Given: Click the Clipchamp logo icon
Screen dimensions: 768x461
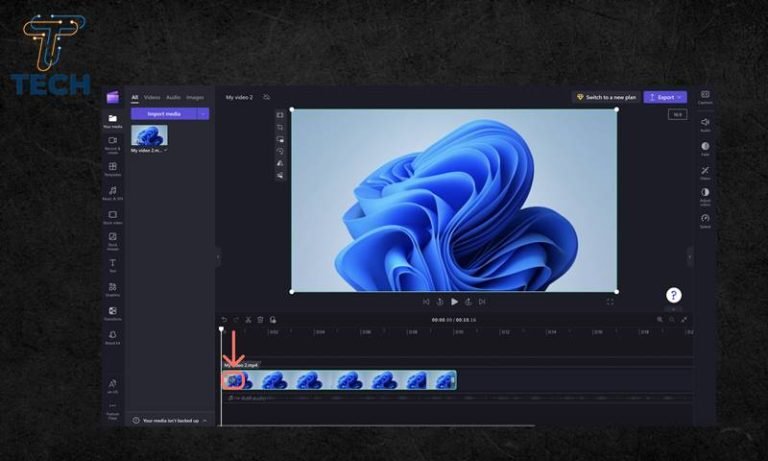Looking at the screenshot, I should [x=113, y=97].
